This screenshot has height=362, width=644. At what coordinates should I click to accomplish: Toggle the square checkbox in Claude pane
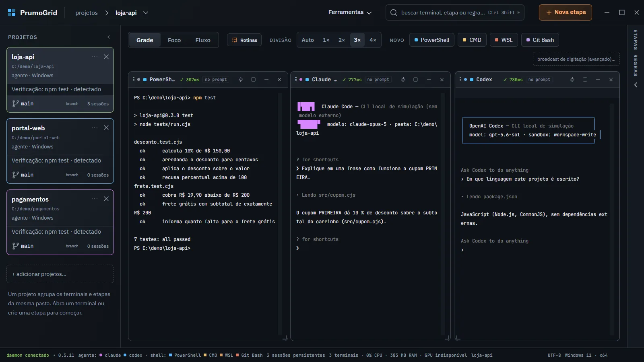point(416,80)
